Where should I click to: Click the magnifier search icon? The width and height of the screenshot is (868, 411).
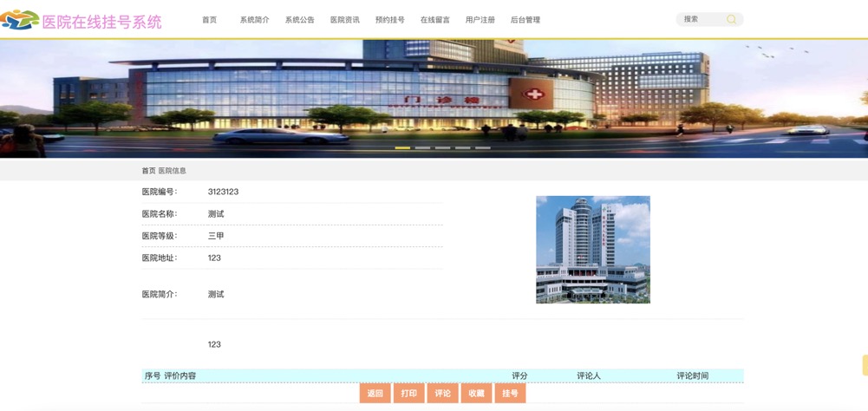point(731,19)
